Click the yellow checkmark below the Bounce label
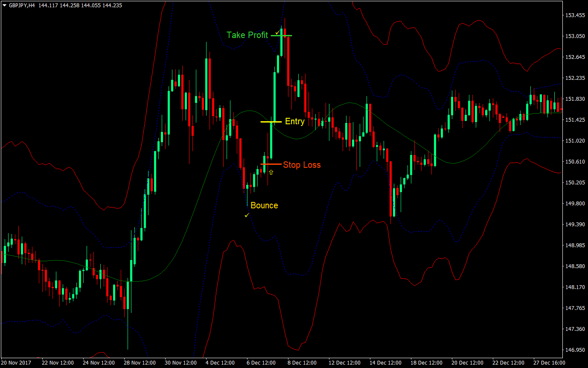 [x=247, y=215]
